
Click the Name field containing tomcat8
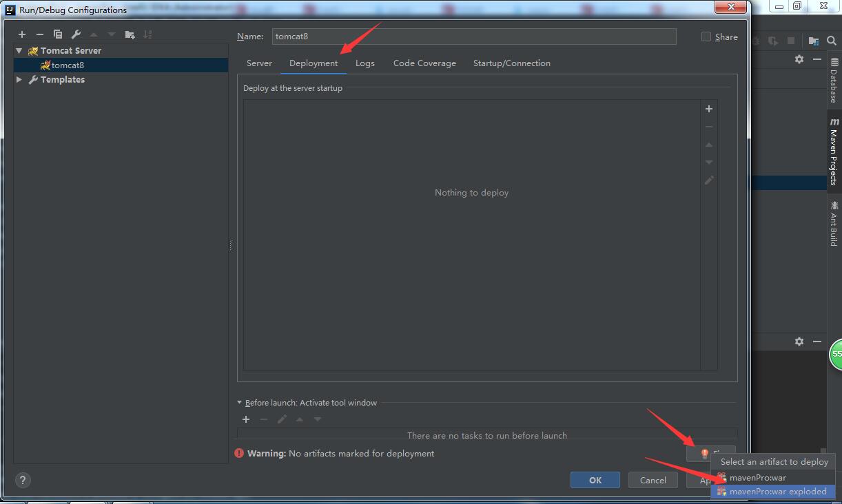tap(474, 36)
